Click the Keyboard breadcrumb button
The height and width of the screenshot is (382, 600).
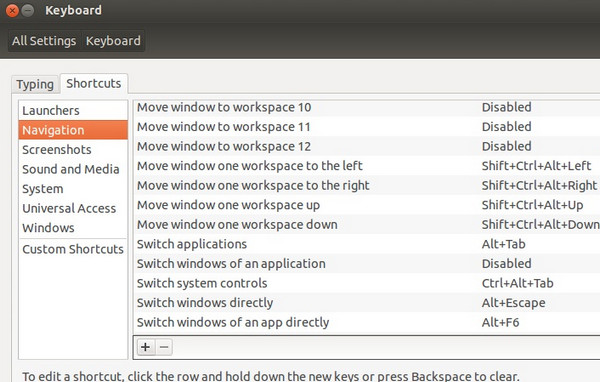pyautogui.click(x=113, y=41)
